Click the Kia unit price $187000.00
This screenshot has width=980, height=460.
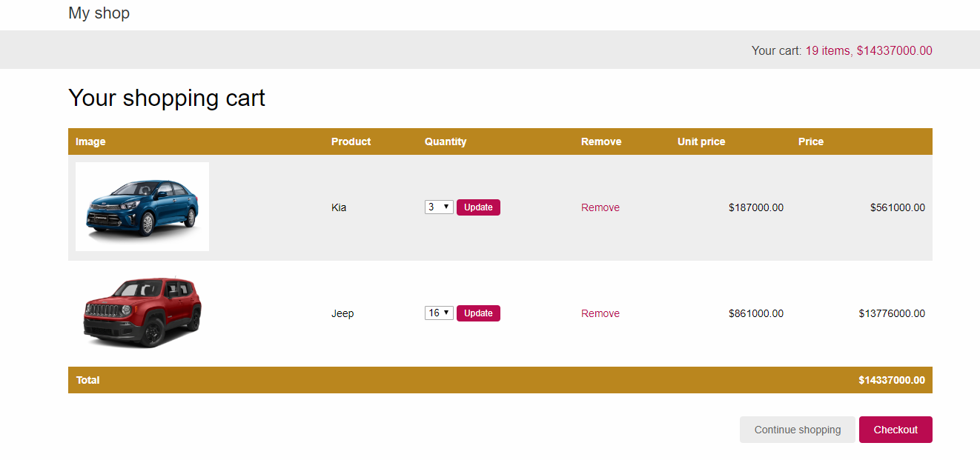[756, 207]
